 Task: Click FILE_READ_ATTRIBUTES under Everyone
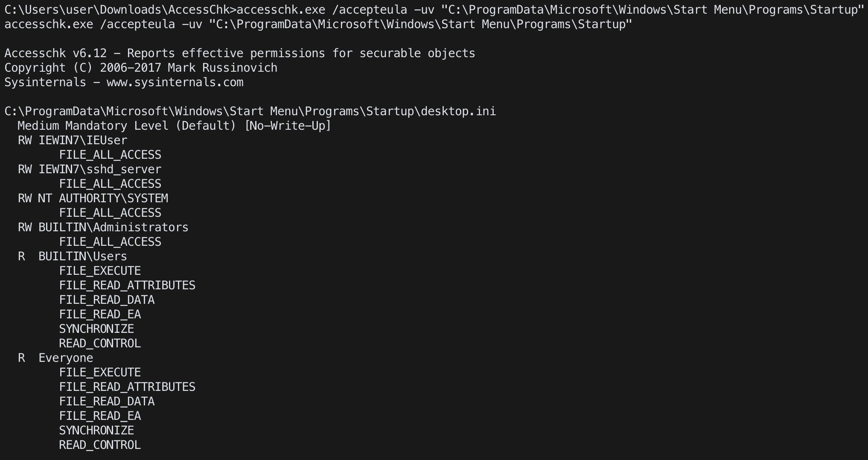pyautogui.click(x=127, y=387)
